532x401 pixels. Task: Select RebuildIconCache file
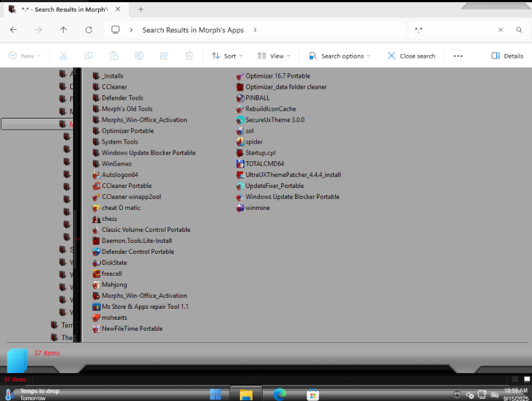pyautogui.click(x=266, y=109)
